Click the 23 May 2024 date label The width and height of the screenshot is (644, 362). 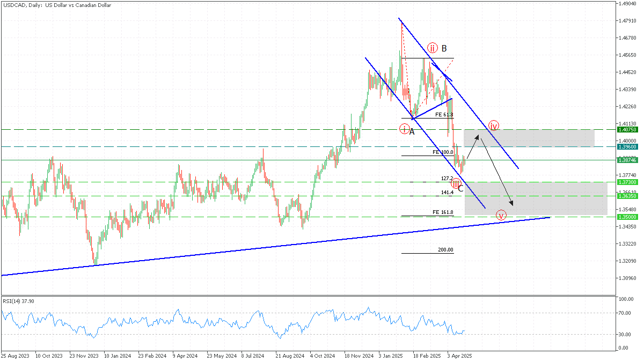click(x=221, y=356)
